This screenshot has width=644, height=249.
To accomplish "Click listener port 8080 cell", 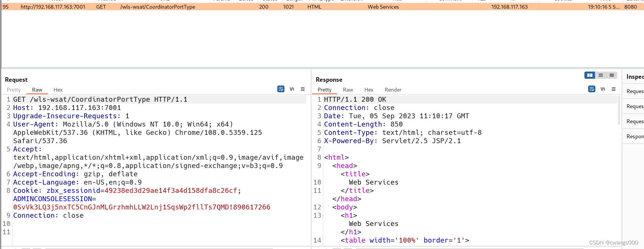I will tap(630, 7).
